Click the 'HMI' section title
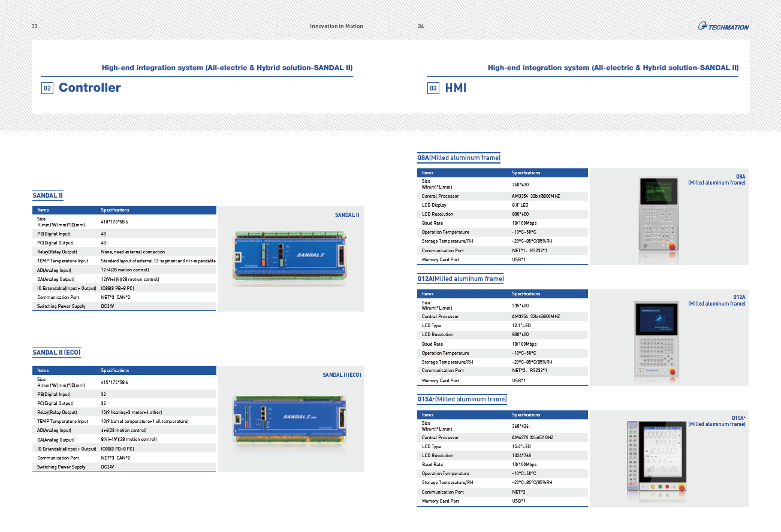 [x=456, y=88]
